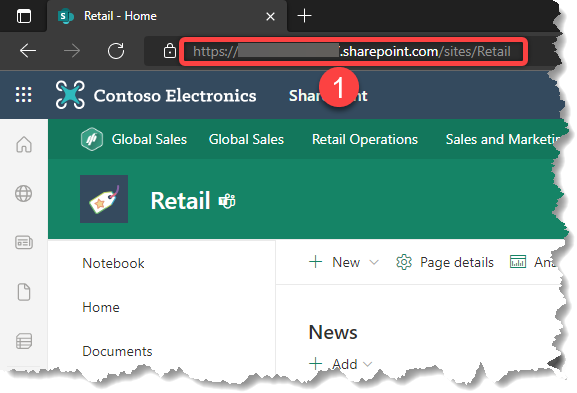
Task: Click the Contoso Electronics logo icon
Action: [x=70, y=95]
